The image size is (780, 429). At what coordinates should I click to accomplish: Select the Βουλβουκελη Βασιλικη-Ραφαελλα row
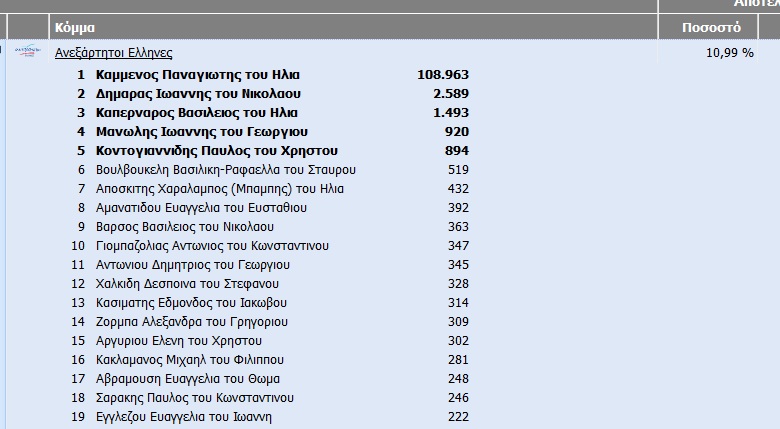225,170
